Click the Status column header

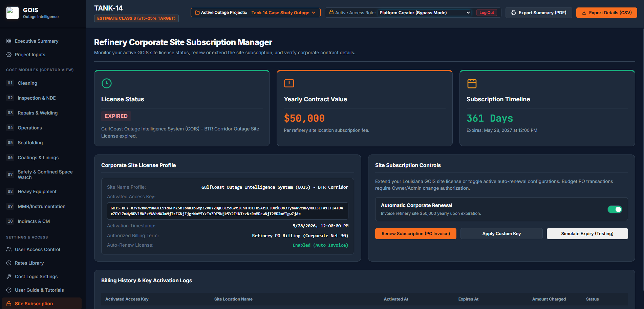(x=592, y=299)
